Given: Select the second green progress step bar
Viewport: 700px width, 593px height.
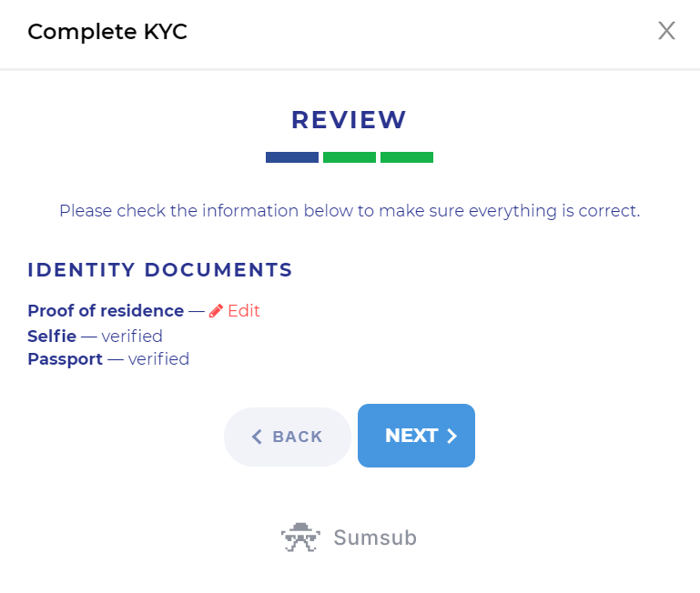Looking at the screenshot, I should [x=350, y=157].
